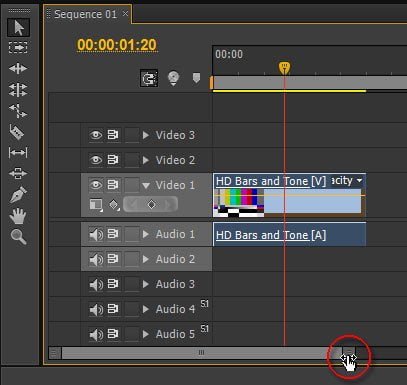Viewport: 407px width, 385px height.
Task: Select the Razor tool
Action: [17, 132]
